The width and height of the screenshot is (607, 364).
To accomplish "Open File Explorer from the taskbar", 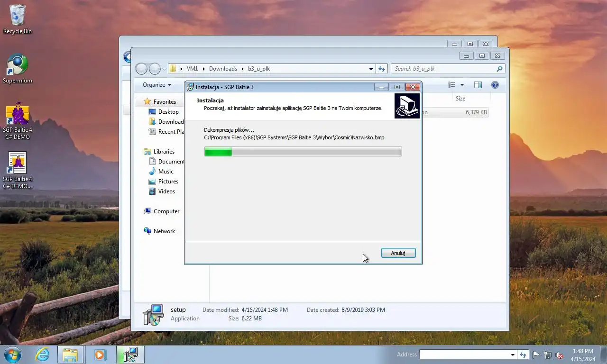I will click(71, 355).
